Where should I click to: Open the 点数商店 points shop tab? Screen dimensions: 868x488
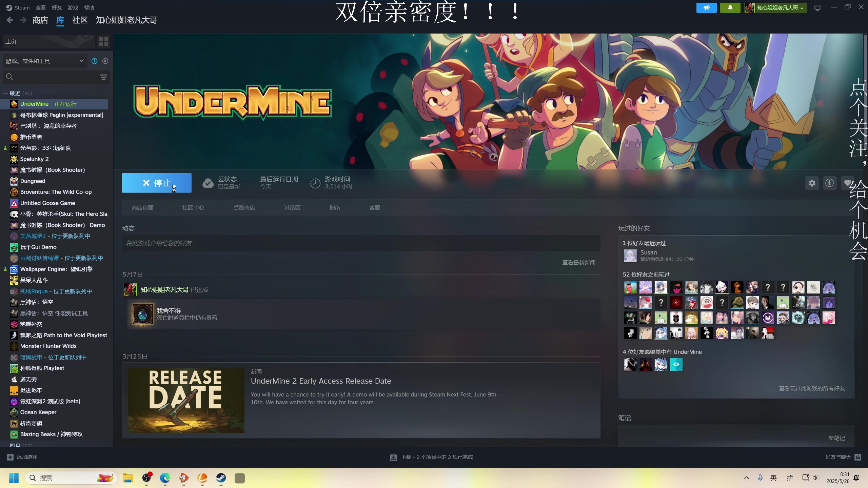(244, 207)
